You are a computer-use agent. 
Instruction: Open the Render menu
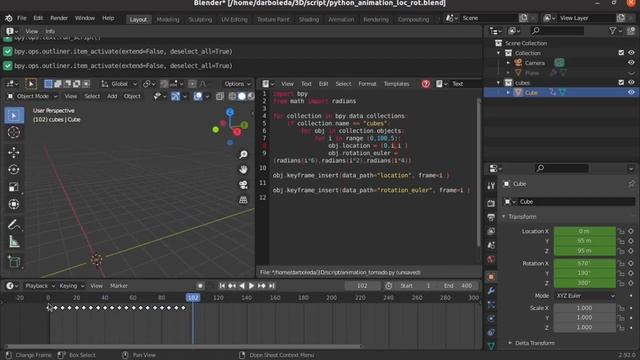(59, 18)
